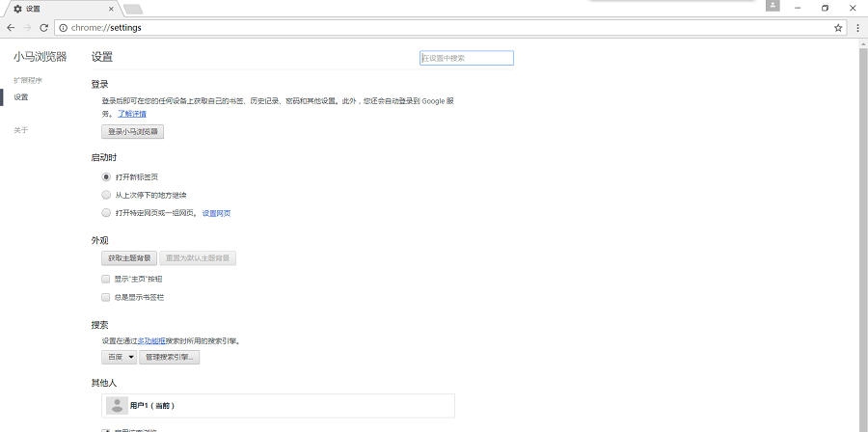
Task: Open the 设置网页 link
Action: 216,213
